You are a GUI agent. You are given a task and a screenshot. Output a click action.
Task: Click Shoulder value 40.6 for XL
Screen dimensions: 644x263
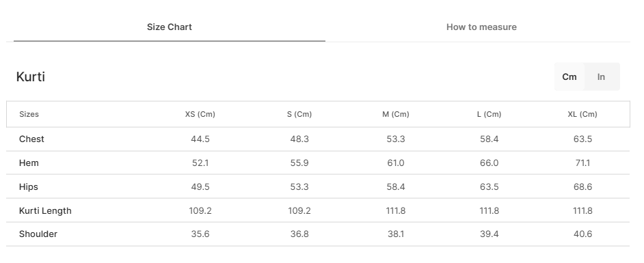tap(582, 234)
